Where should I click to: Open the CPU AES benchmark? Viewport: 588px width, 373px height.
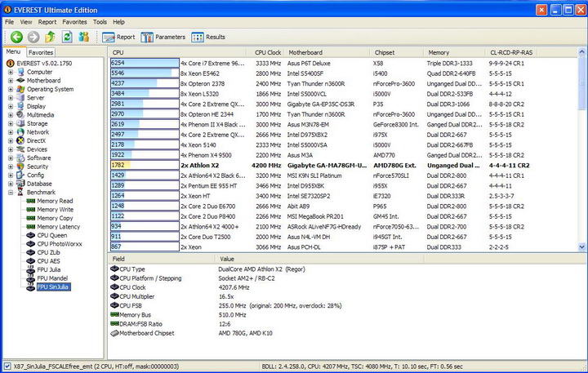tap(48, 261)
